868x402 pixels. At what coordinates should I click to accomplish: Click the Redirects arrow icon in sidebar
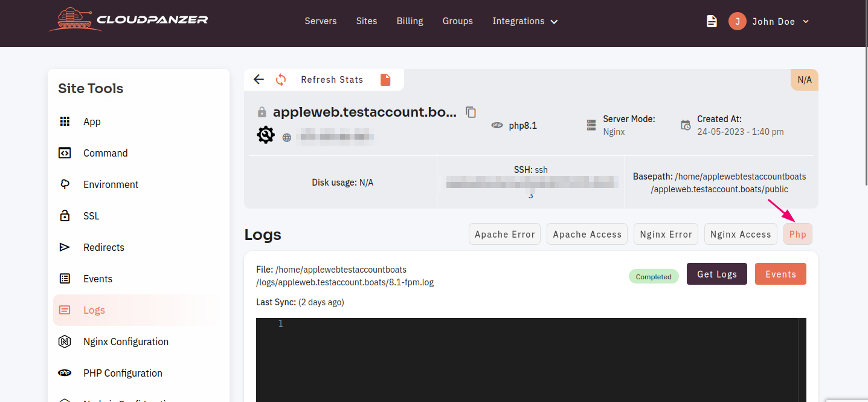click(x=65, y=247)
